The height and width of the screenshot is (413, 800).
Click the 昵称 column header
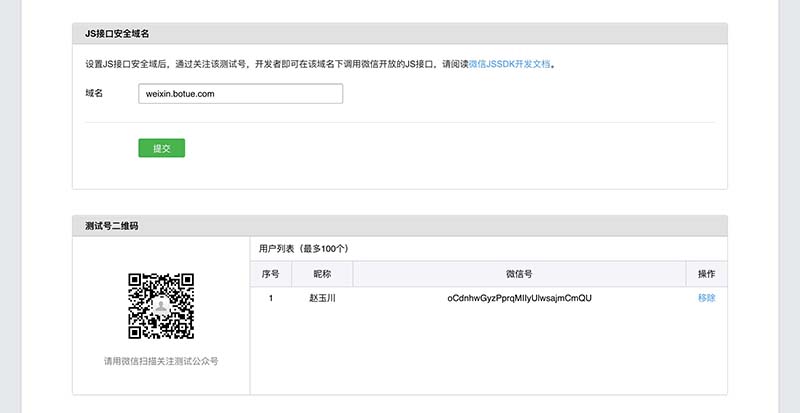[x=322, y=274]
